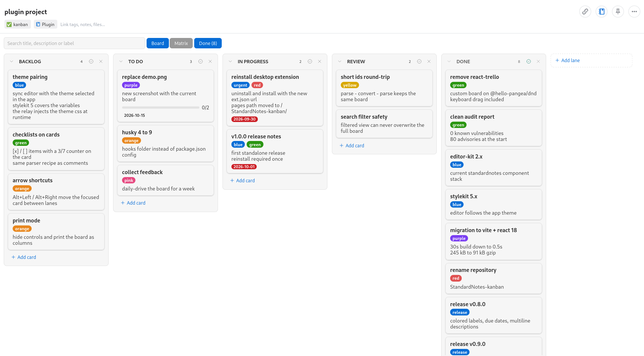Screen dimensions: 644x356
Task: Click the Plugin linked note chip
Action: point(45,25)
